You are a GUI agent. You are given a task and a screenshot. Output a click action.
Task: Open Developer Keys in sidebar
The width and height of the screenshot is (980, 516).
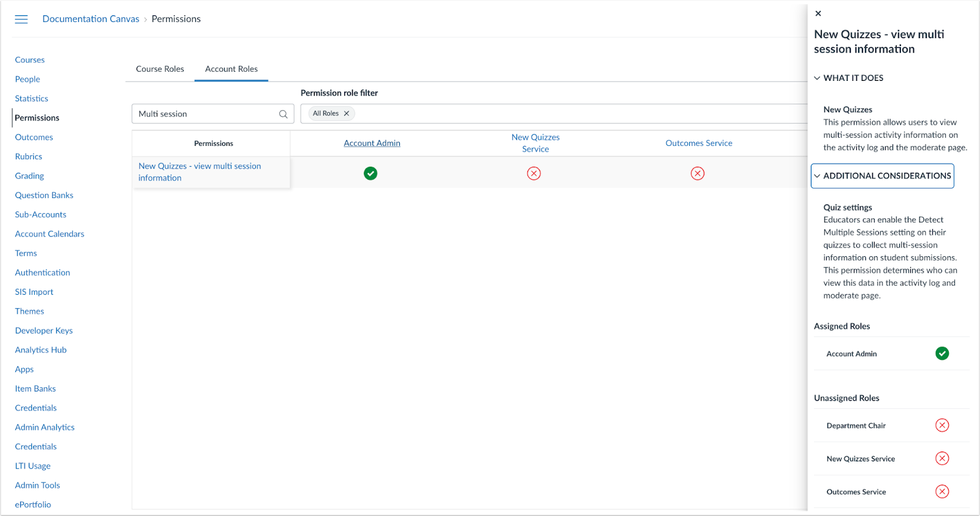point(44,330)
